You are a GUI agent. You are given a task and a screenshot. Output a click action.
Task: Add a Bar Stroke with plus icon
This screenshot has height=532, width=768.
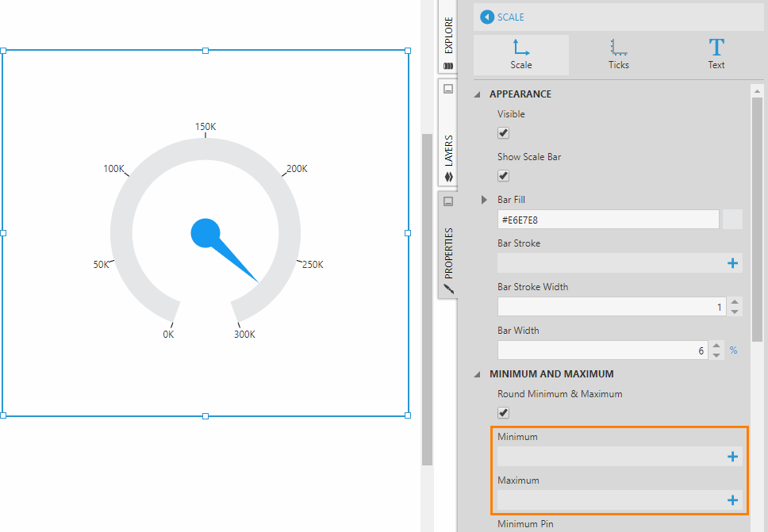click(732, 263)
